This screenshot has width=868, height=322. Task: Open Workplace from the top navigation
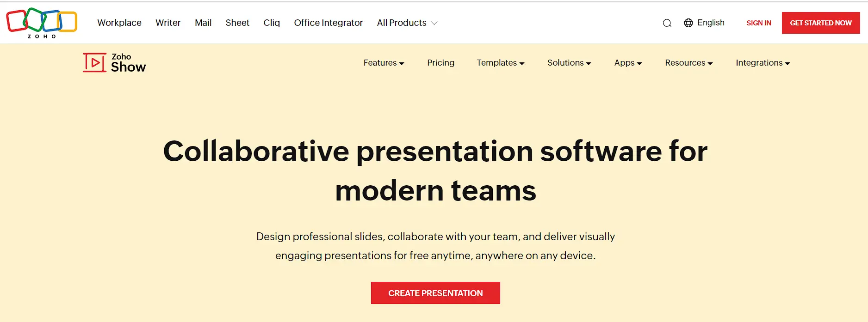point(119,23)
